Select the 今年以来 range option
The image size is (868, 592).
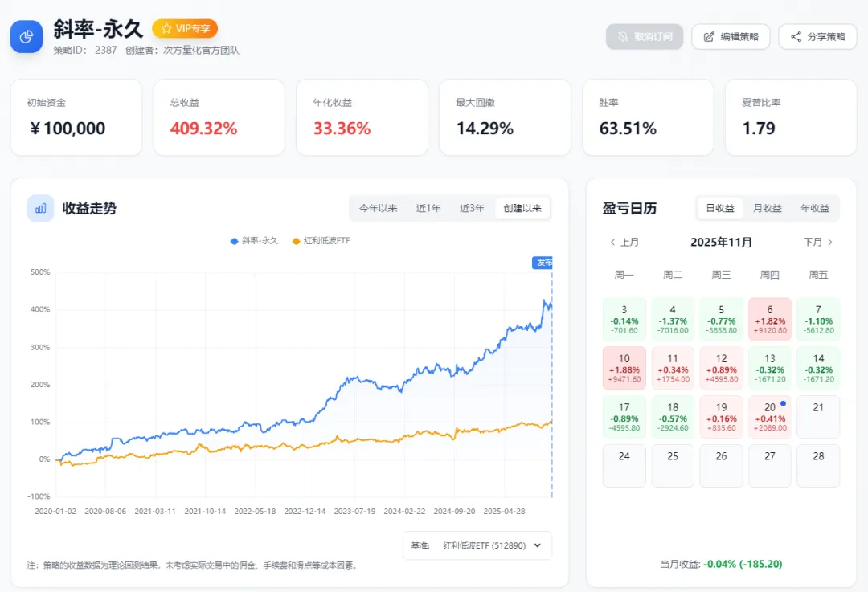coord(379,208)
